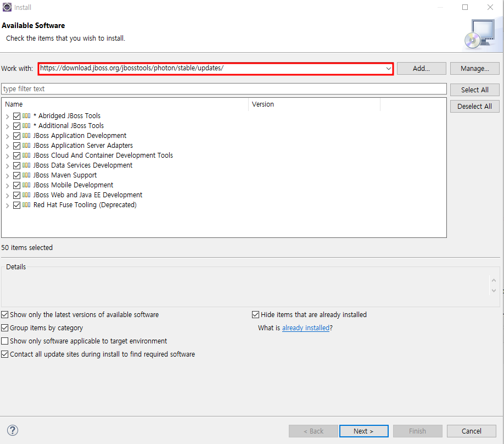Open the Work with URL dropdown arrow
The height and width of the screenshot is (444, 504).
pos(388,69)
